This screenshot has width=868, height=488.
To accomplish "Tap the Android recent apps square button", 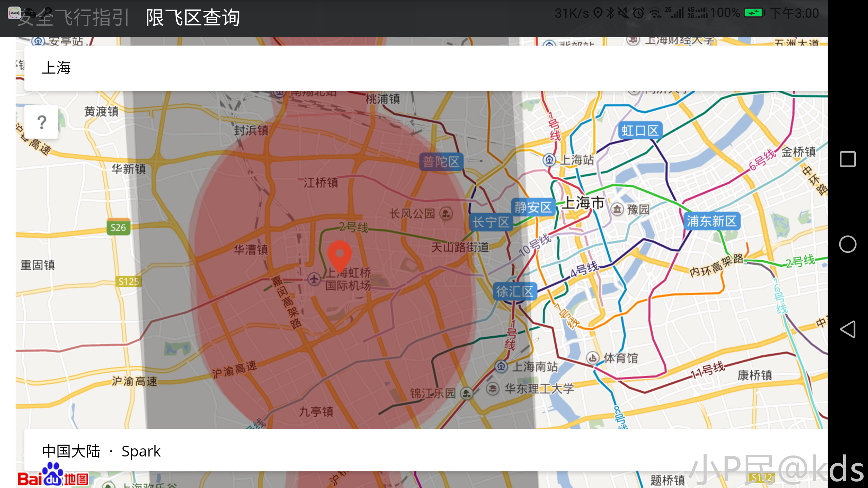I will point(847,159).
